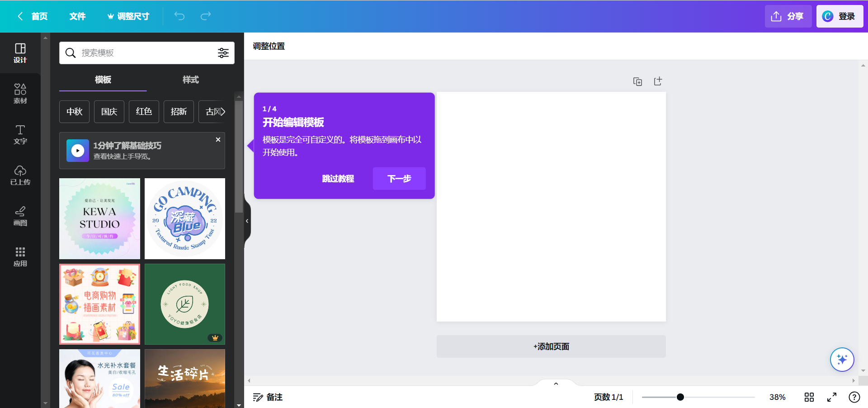Image resolution: width=868 pixels, height=408 pixels.
Task: Click the duplicate page icon above canvas
Action: point(637,81)
